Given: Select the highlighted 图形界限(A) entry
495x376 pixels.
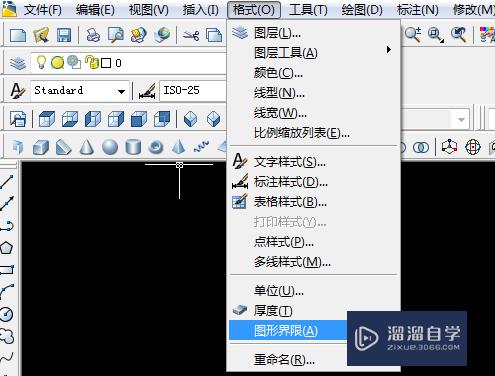Looking at the screenshot, I should pyautogui.click(x=288, y=331).
